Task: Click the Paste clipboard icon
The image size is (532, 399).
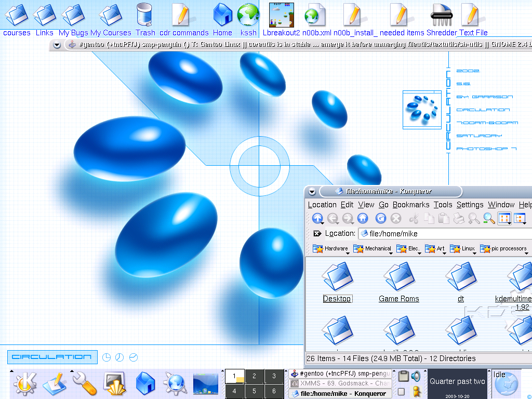Action: coord(444,218)
